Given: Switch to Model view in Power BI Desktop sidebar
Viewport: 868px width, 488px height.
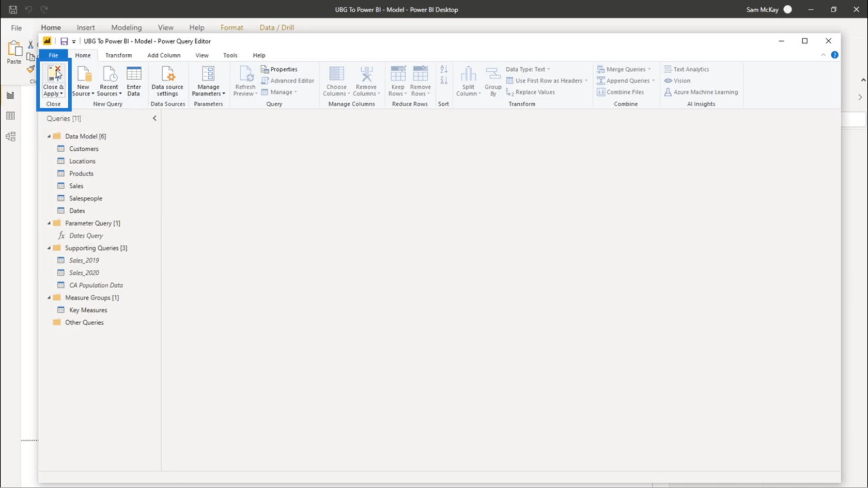Looking at the screenshot, I should pos(10,136).
